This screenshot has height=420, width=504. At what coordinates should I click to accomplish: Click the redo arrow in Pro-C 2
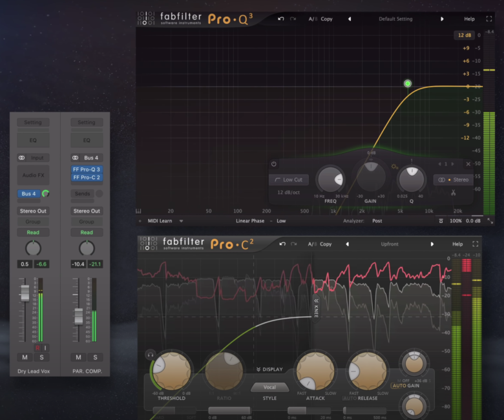294,244
